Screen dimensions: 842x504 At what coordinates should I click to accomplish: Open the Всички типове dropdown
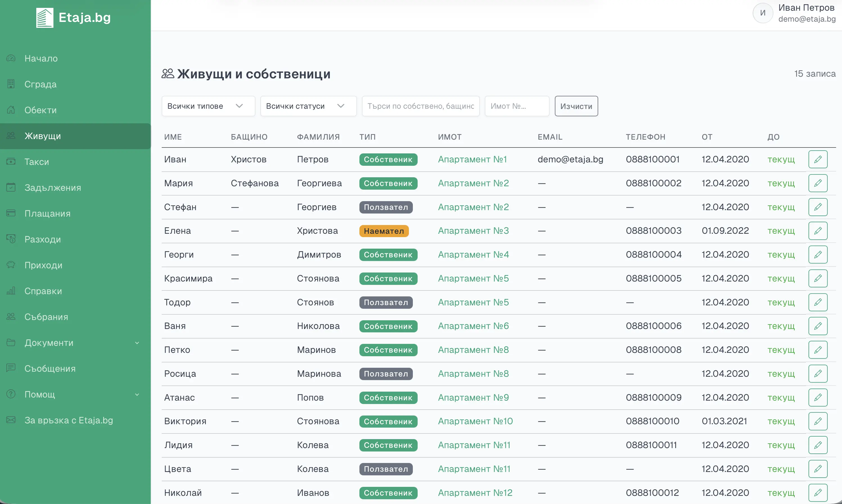coord(208,106)
